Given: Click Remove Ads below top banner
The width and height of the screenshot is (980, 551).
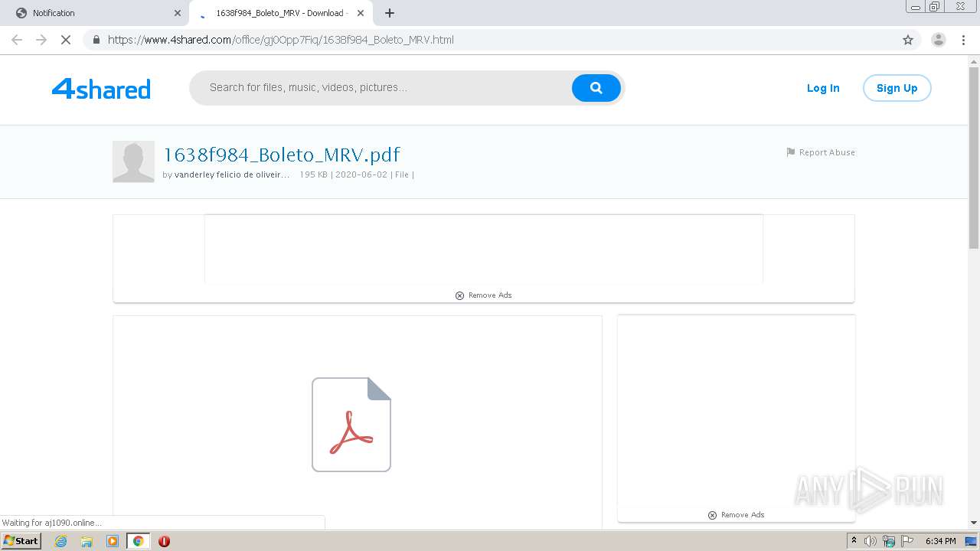Looking at the screenshot, I should pos(483,295).
